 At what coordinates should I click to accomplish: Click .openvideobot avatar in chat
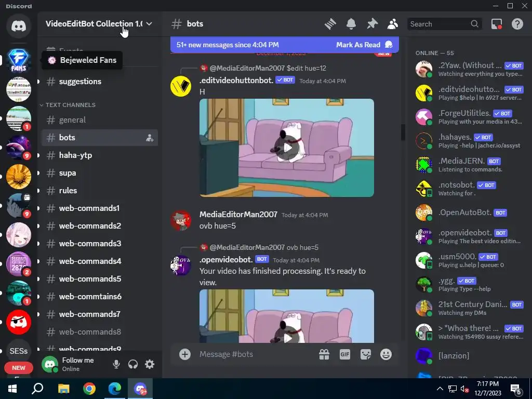tap(180, 265)
